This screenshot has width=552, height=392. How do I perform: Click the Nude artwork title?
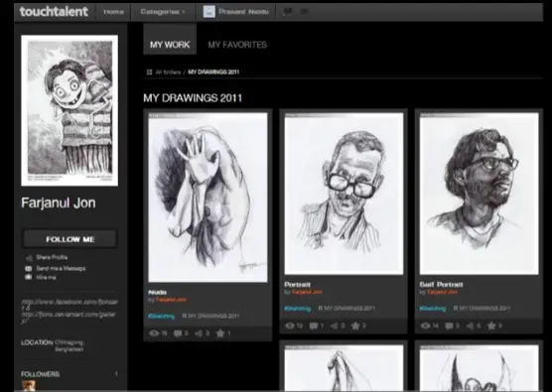[x=158, y=293]
